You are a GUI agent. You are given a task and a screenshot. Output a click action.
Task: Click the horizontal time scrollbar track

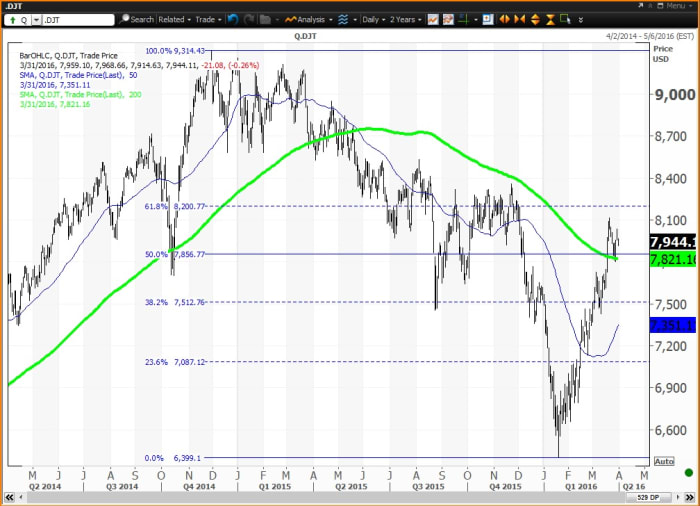point(324,497)
